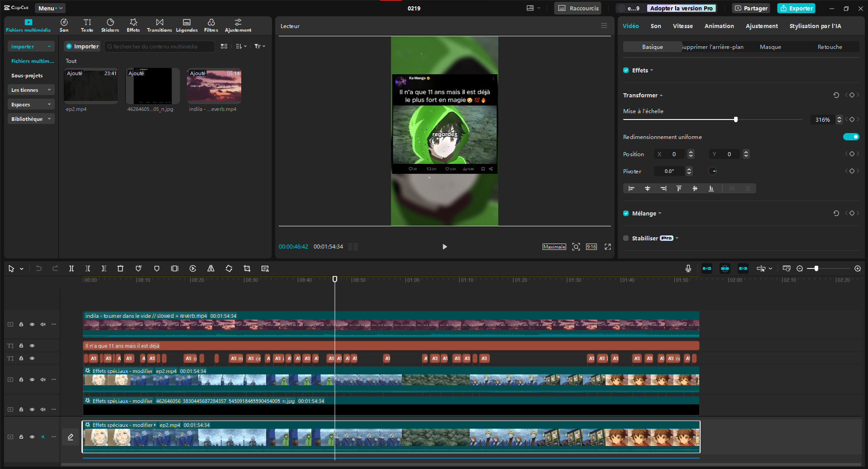
Task: Click the timeline zoom slider handle
Action: (816, 268)
